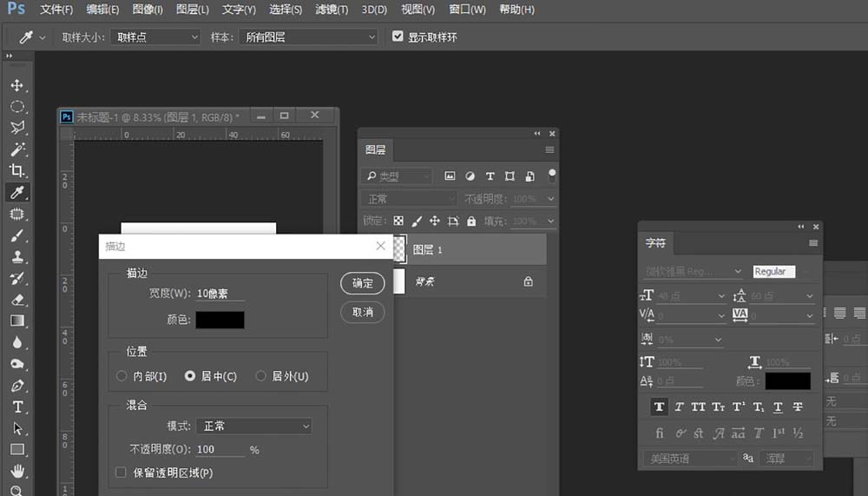The width and height of the screenshot is (868, 496).
Task: Select the Polygonal Lasso tool
Action: [x=17, y=128]
